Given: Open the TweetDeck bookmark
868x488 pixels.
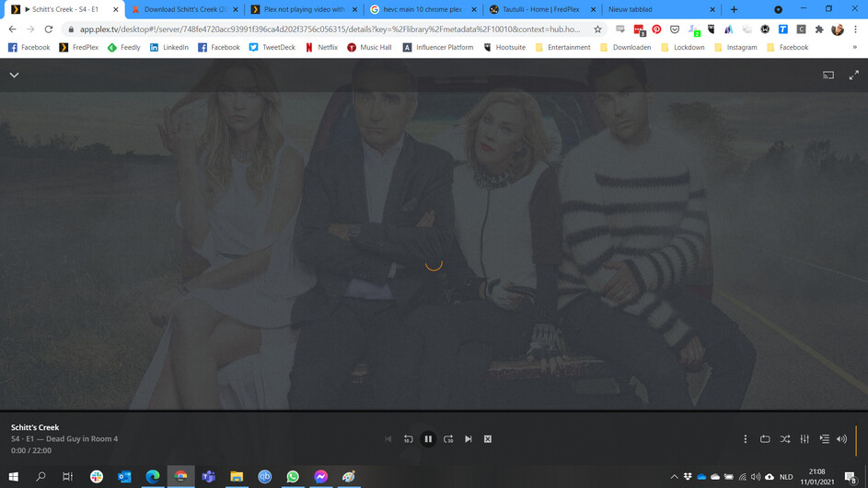Looking at the screenshot, I should coord(272,48).
